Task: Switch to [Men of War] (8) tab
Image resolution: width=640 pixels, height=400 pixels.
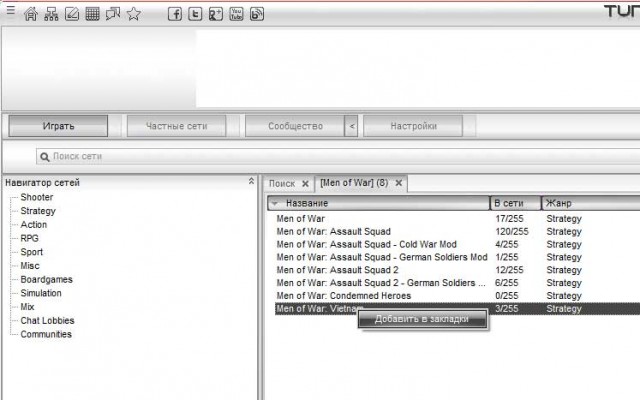Action: (354, 183)
